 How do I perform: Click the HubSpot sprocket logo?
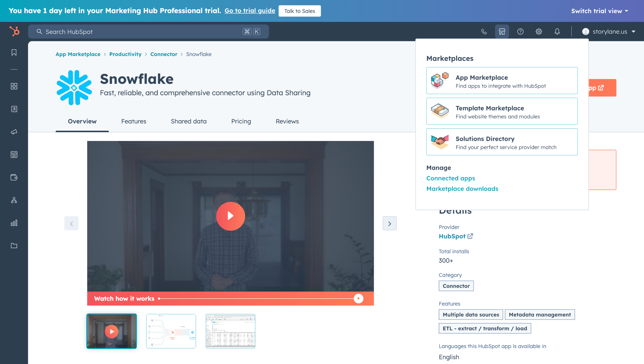(x=14, y=31)
